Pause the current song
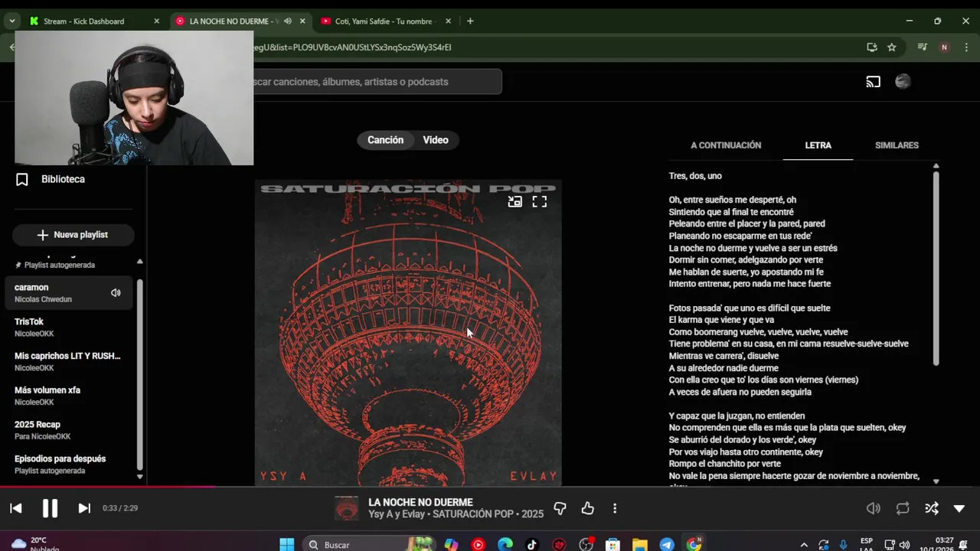980x551 pixels. 50,508
